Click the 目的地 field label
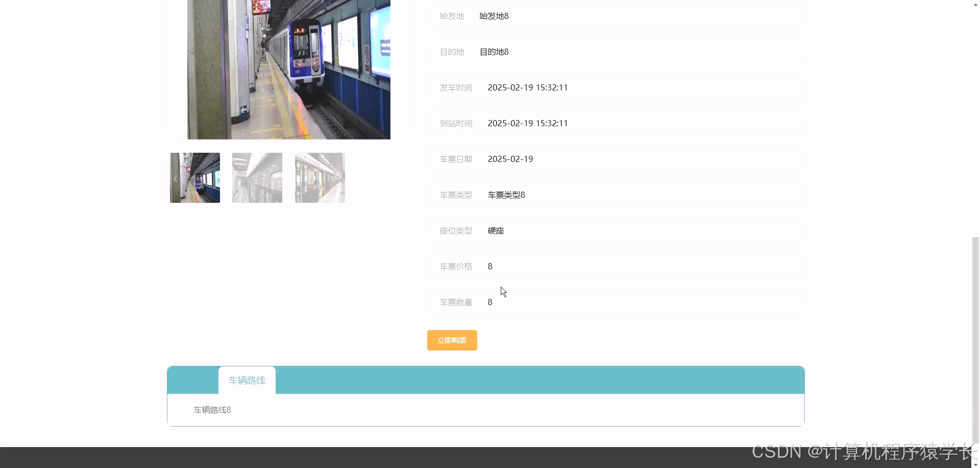 click(452, 52)
